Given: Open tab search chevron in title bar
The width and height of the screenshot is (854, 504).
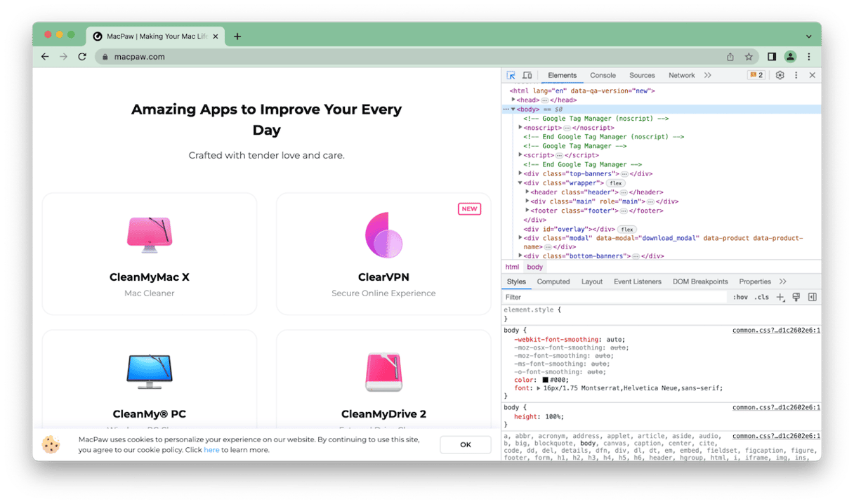Looking at the screenshot, I should [809, 37].
